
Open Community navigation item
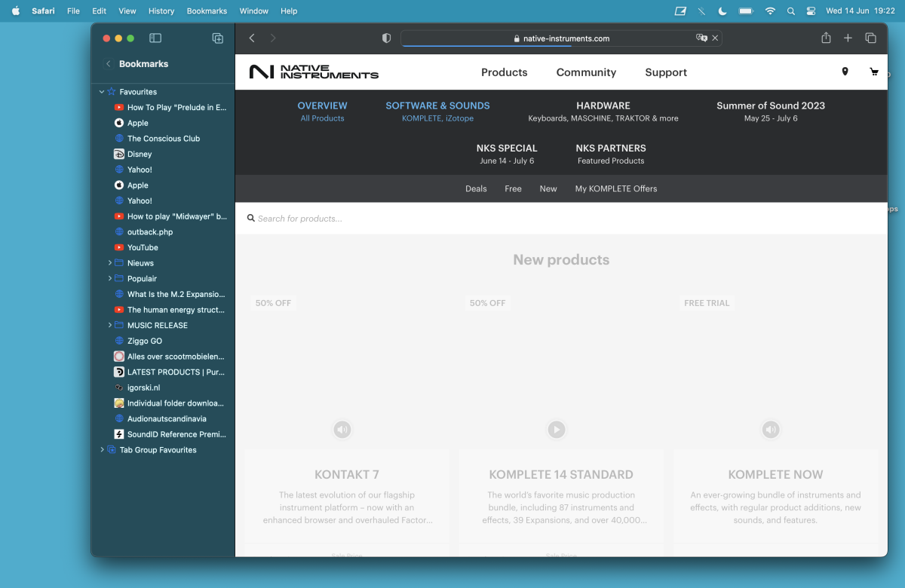click(586, 72)
